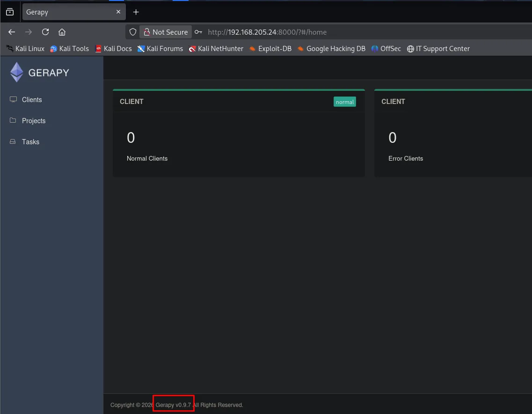Click the monitor icon beside Clients
This screenshot has height=414, width=532.
click(13, 99)
